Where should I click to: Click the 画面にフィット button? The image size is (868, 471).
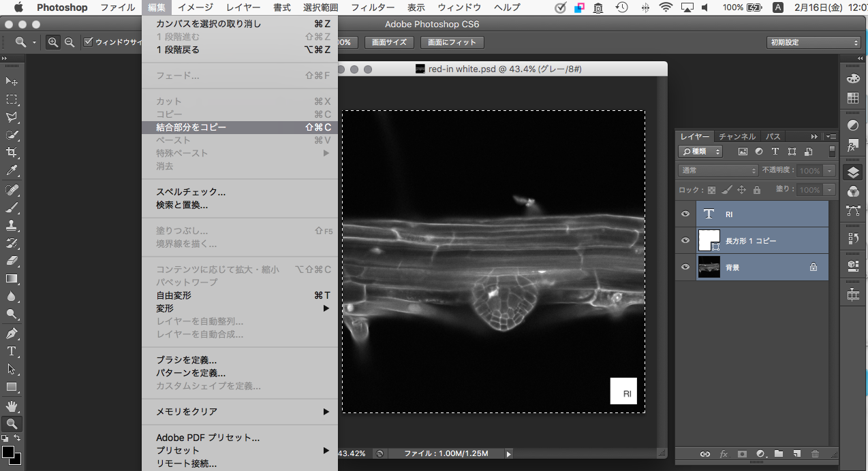[x=452, y=42]
